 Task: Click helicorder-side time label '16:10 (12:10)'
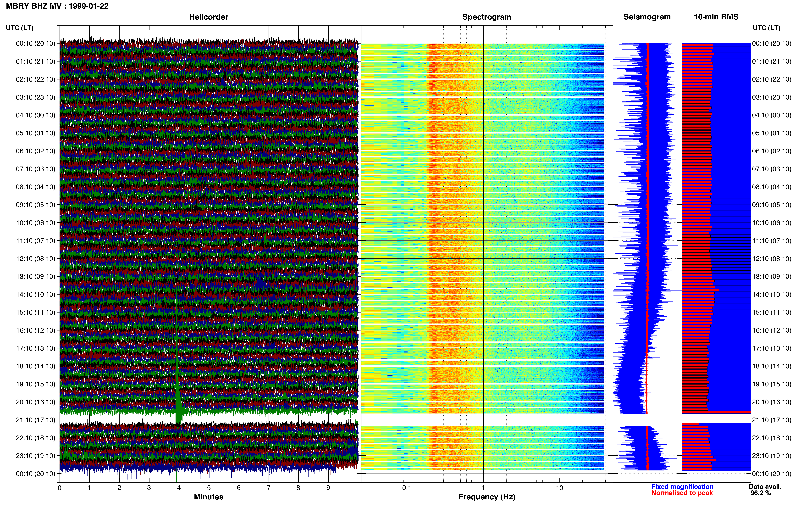click(x=36, y=330)
